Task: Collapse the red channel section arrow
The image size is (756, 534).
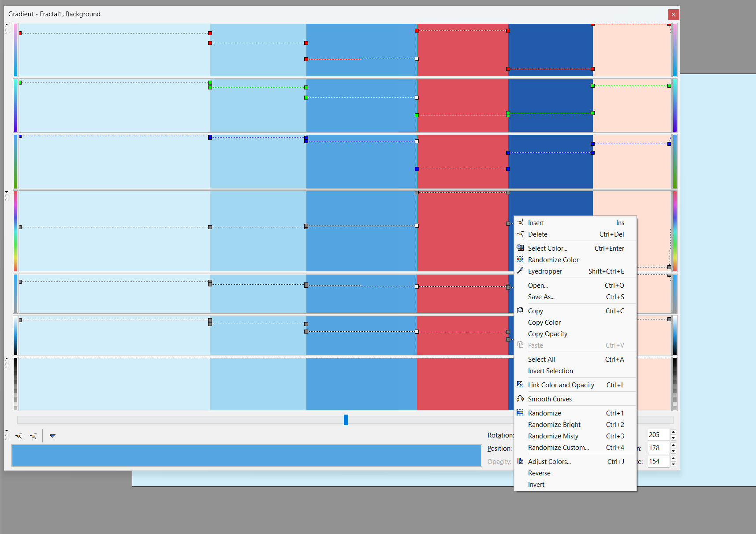Action: [x=7, y=25]
